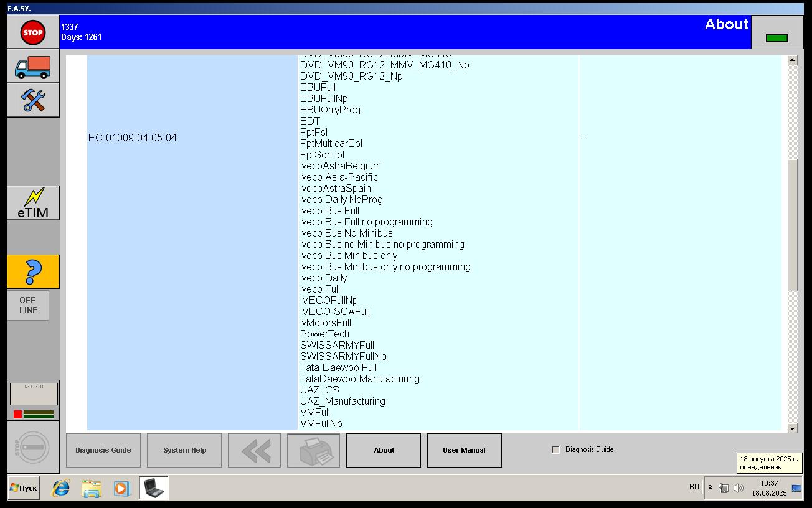Open the yellow question mark help icon
Screen dimensions: 812x508
(33, 271)
